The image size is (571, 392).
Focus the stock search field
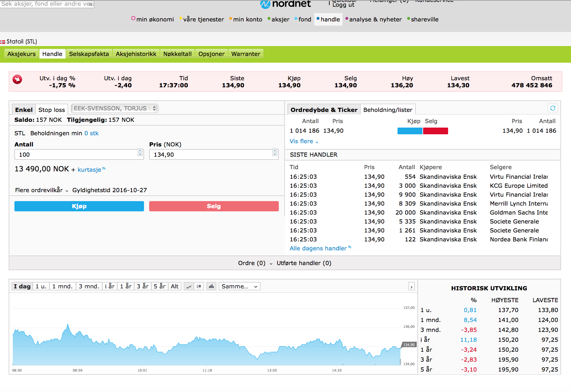[x=47, y=4]
